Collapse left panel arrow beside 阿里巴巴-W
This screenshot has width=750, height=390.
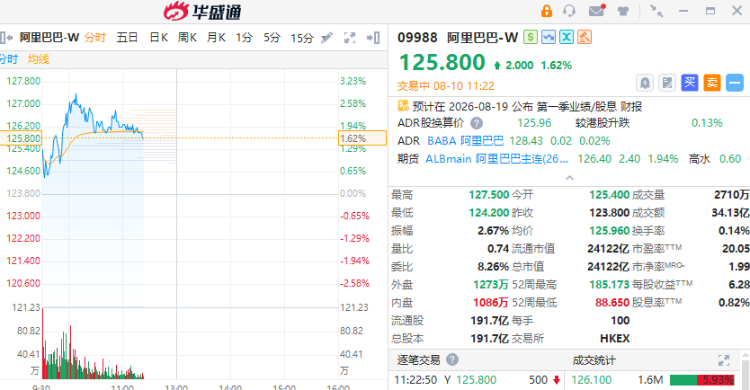click(6, 37)
